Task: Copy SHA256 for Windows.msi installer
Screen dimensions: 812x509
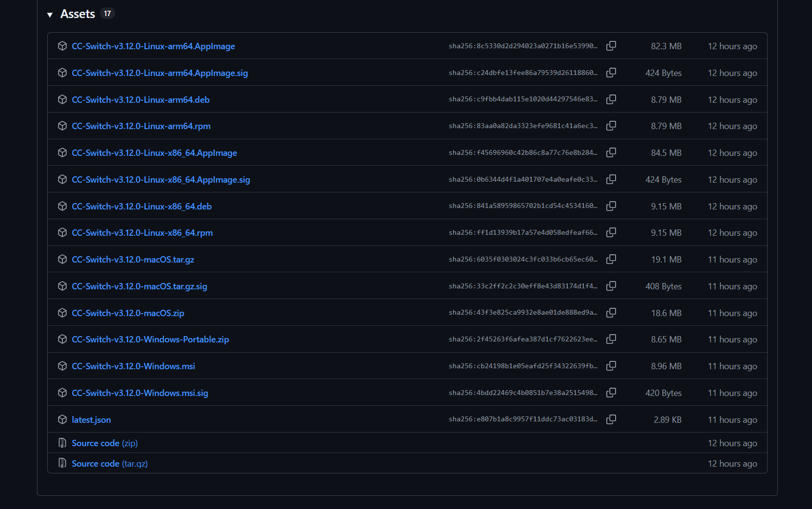Action: (x=611, y=366)
